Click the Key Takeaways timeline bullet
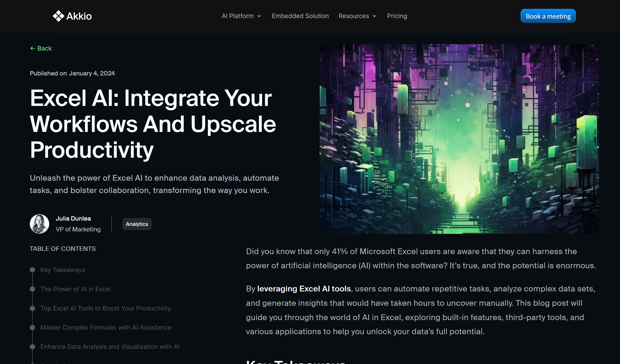The width and height of the screenshot is (620, 364). (x=32, y=270)
